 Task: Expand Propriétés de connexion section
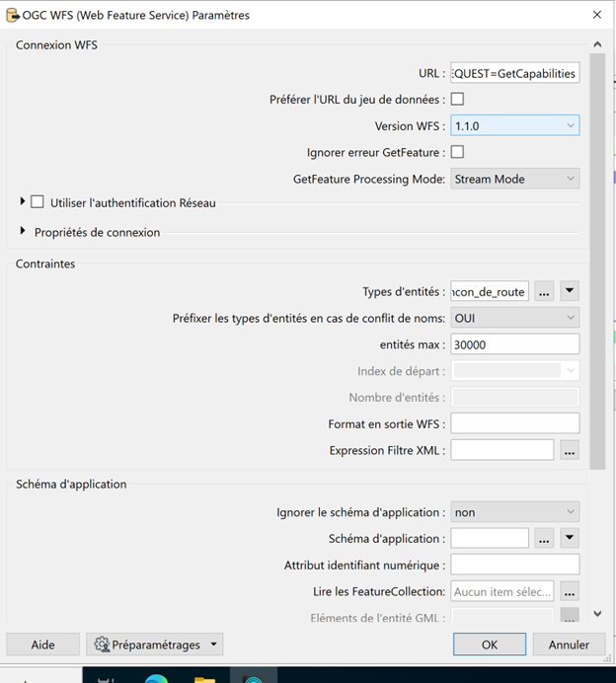pyautogui.click(x=23, y=231)
